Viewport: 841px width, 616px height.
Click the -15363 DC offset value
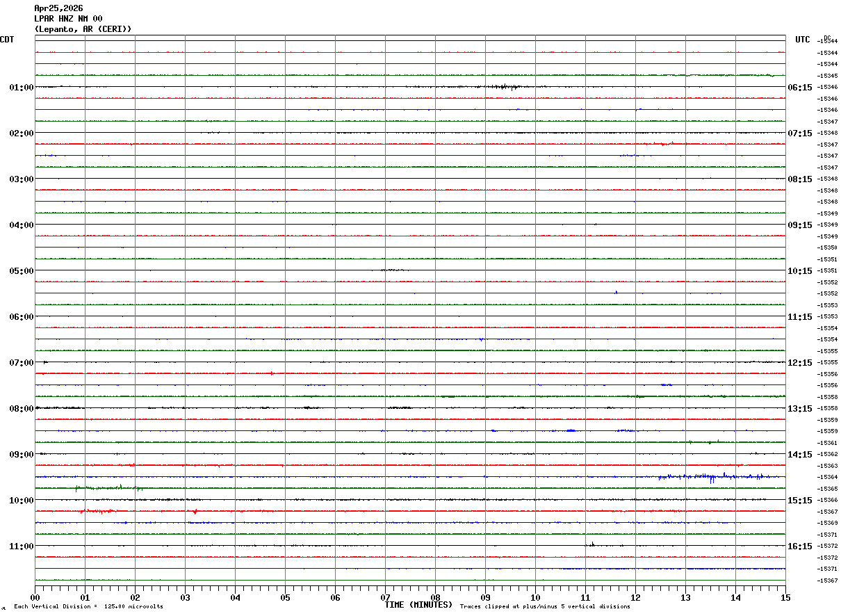point(827,466)
